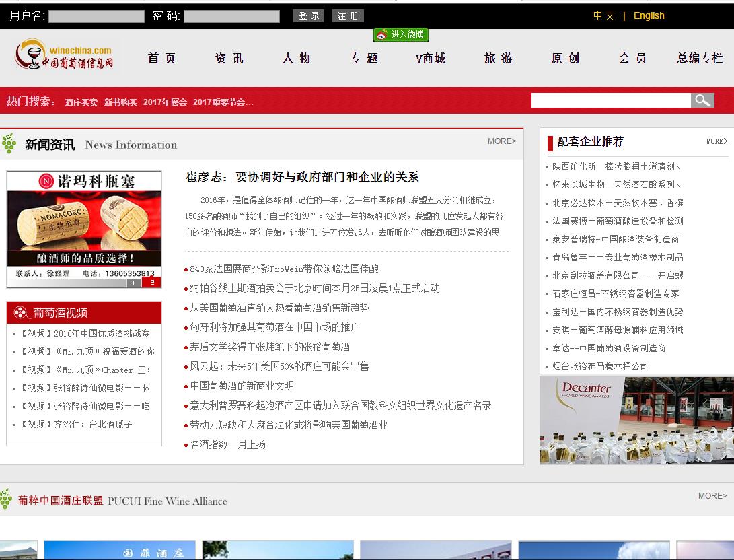
Task: Open news item 风云起：未来5年美国50%的酒庄可能会出售
Action: pyautogui.click(x=279, y=366)
